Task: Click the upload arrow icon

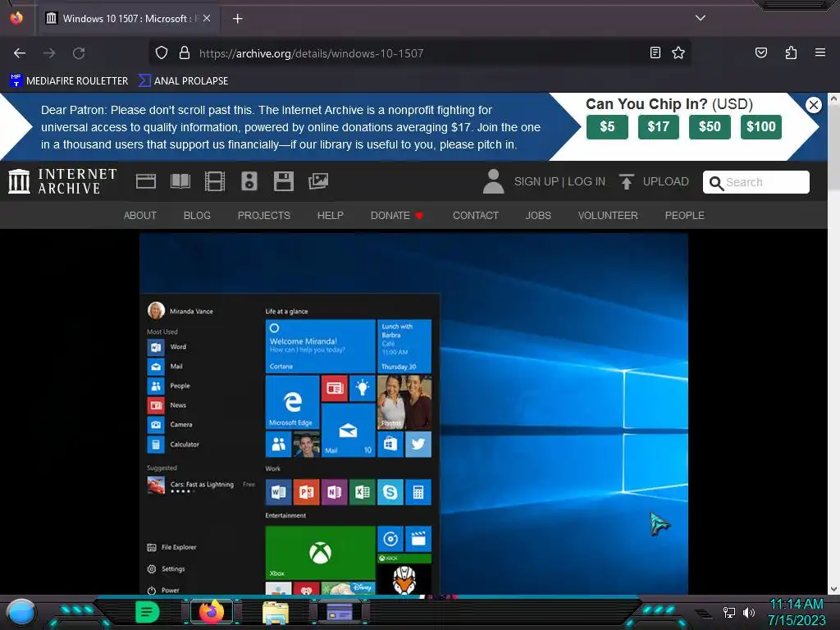Action: pyautogui.click(x=626, y=181)
